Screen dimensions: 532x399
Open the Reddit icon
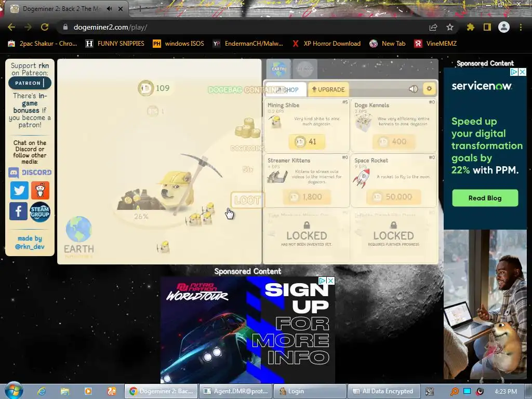[40, 190]
